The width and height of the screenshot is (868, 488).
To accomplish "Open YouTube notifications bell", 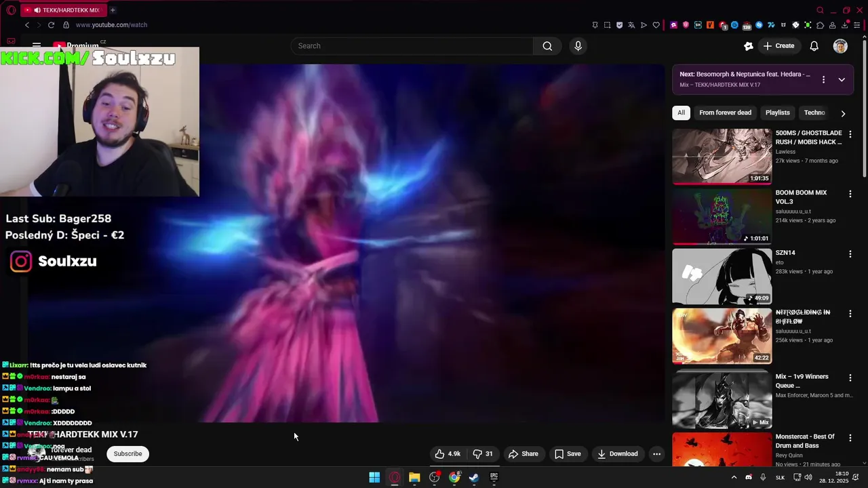I will [x=814, y=46].
